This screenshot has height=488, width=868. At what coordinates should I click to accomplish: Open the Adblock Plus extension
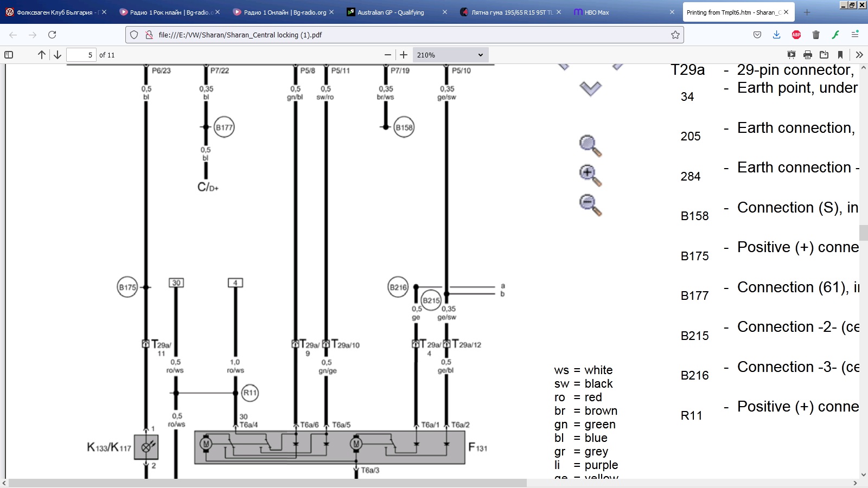(796, 35)
